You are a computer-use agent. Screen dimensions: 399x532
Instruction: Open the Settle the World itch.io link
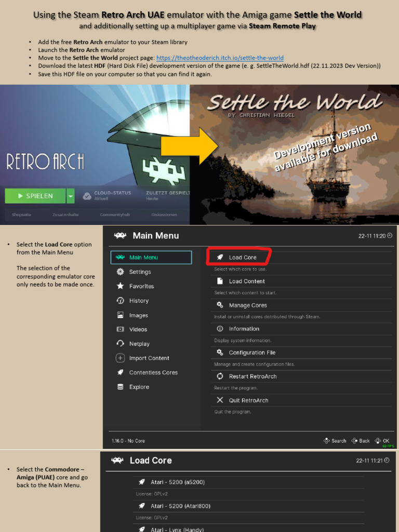click(x=220, y=58)
